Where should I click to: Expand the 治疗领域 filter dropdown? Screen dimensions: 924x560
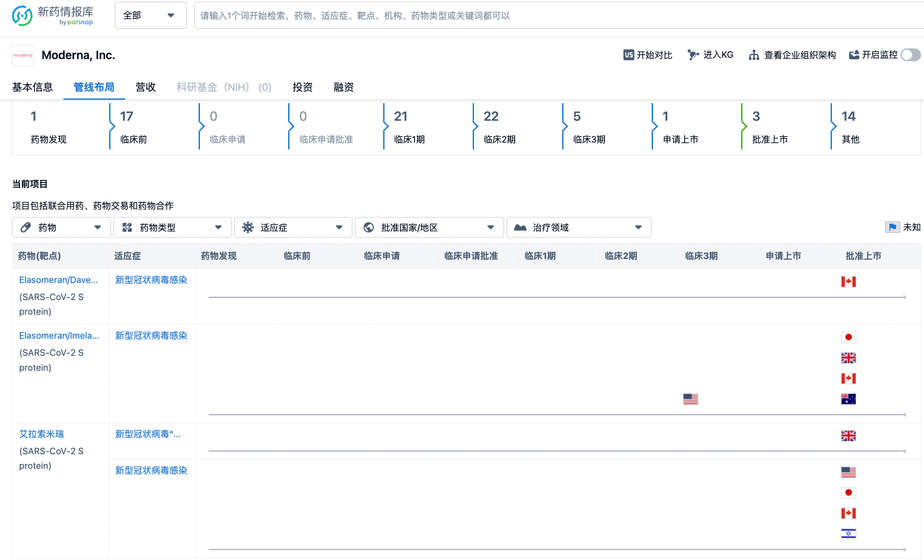579,227
